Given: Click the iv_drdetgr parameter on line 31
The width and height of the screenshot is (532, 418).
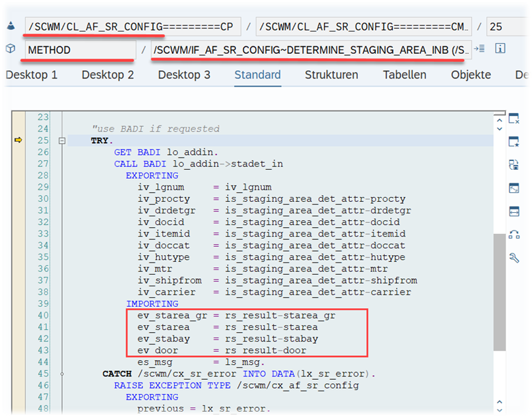Looking at the screenshot, I should pyautogui.click(x=166, y=210).
